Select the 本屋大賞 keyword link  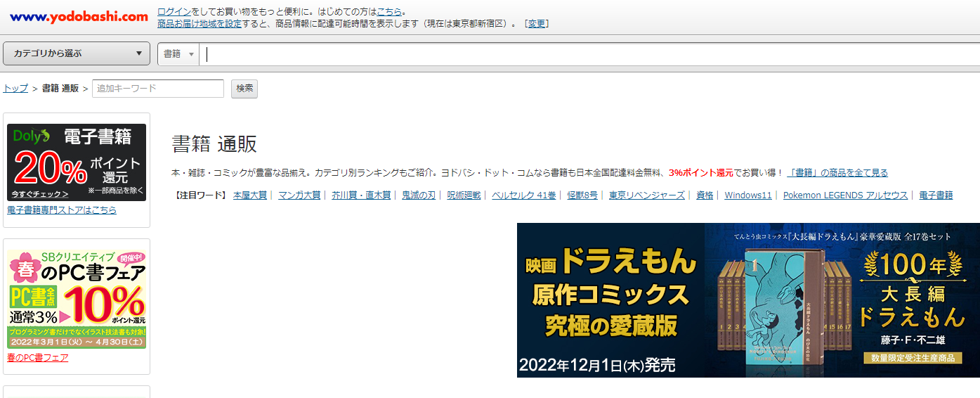point(250,195)
